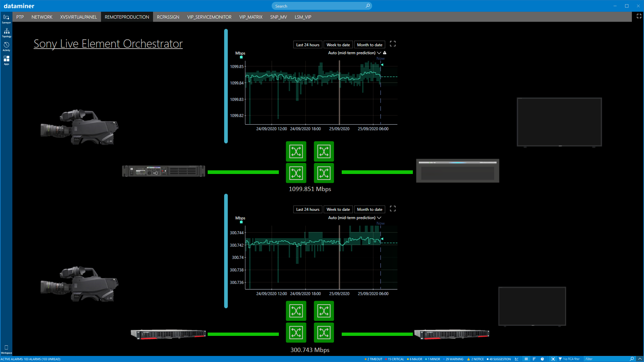
Task: Show Month to date on lower graph
Action: 370,209
